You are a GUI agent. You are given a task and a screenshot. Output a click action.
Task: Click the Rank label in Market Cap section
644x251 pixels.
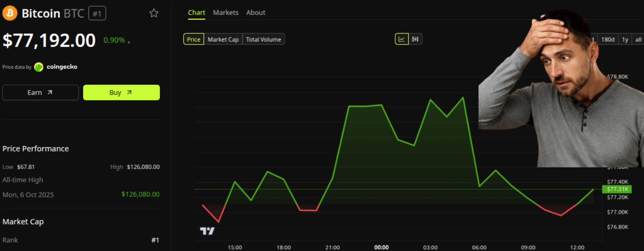[x=10, y=240]
